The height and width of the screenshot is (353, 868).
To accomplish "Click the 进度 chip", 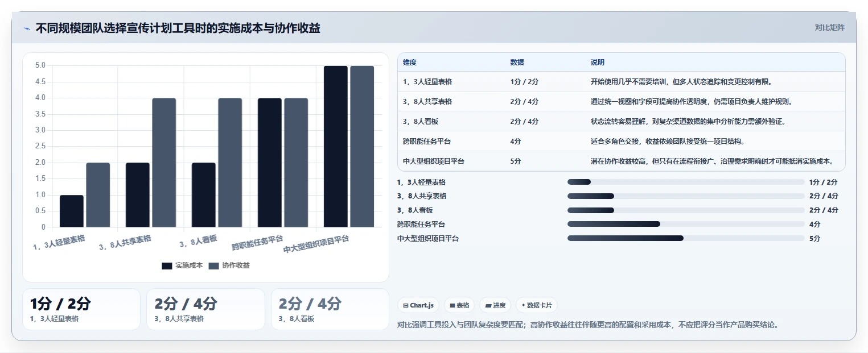I will click(x=495, y=305).
